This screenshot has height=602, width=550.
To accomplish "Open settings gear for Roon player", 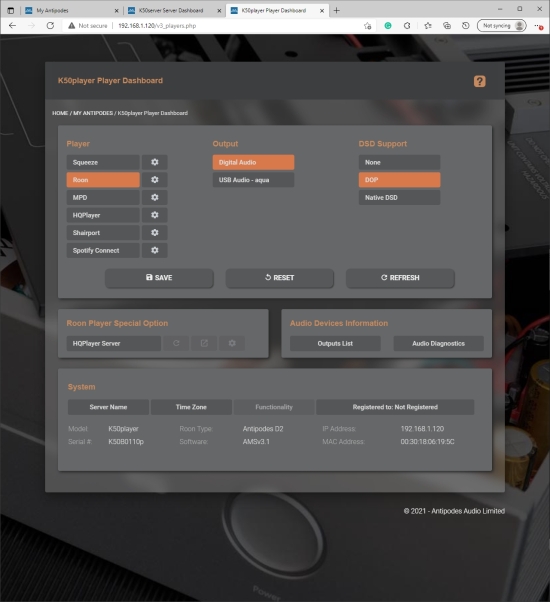I will 155,180.
